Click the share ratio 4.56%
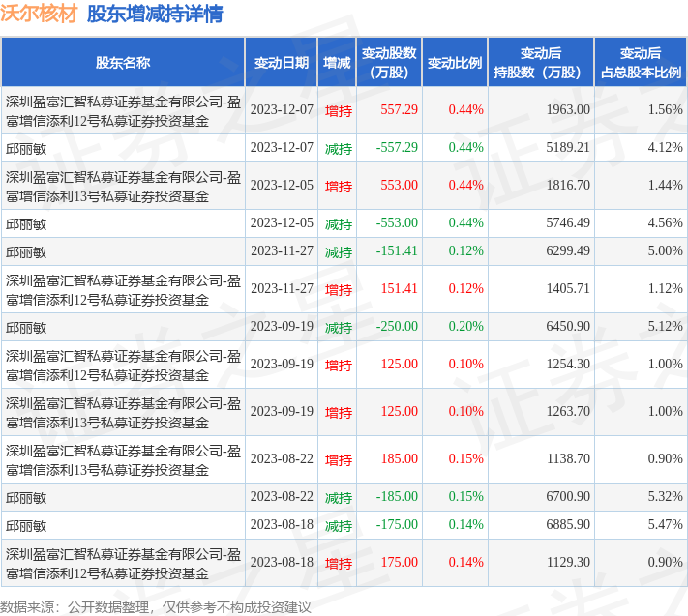Viewport: 688px width, 616px height. 665,222
